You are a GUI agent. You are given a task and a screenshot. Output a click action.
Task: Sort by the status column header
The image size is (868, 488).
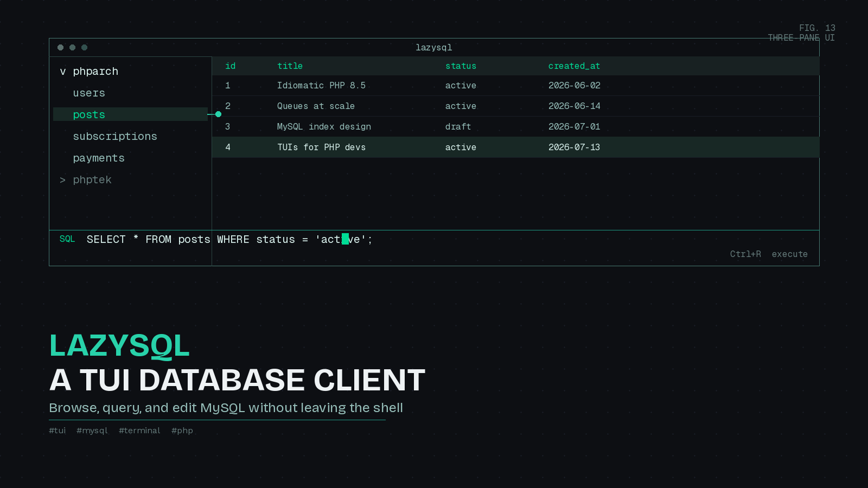click(461, 66)
